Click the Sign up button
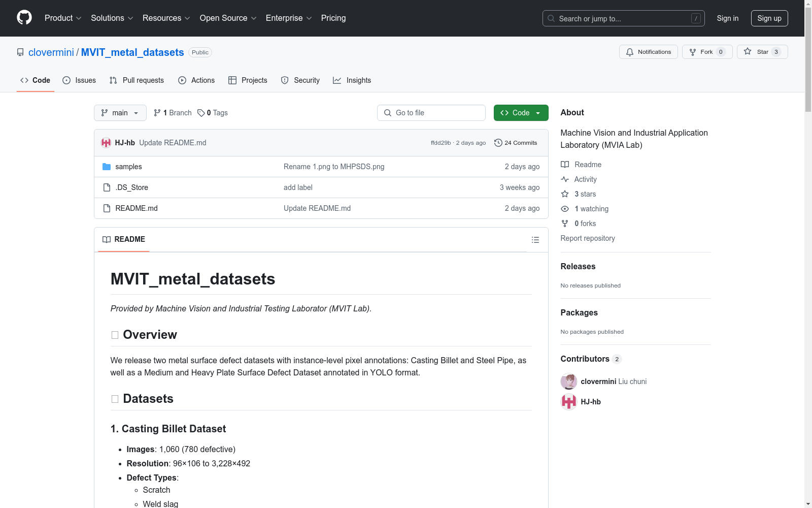Viewport: 812px width, 508px height. (x=769, y=18)
